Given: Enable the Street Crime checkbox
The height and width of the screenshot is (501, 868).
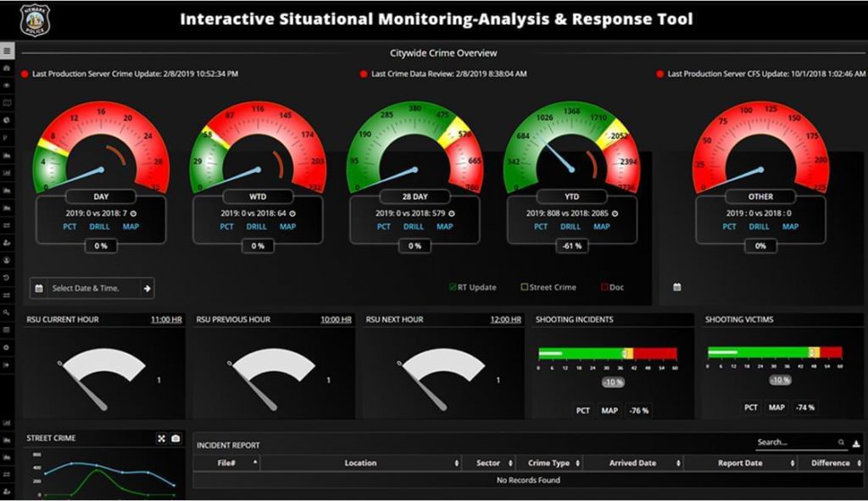Looking at the screenshot, I should coord(525,287).
